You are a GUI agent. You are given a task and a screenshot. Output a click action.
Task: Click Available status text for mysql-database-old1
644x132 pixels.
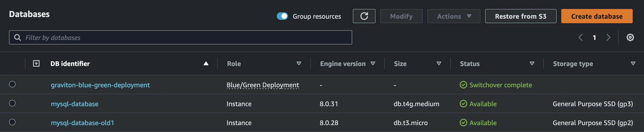(483, 123)
